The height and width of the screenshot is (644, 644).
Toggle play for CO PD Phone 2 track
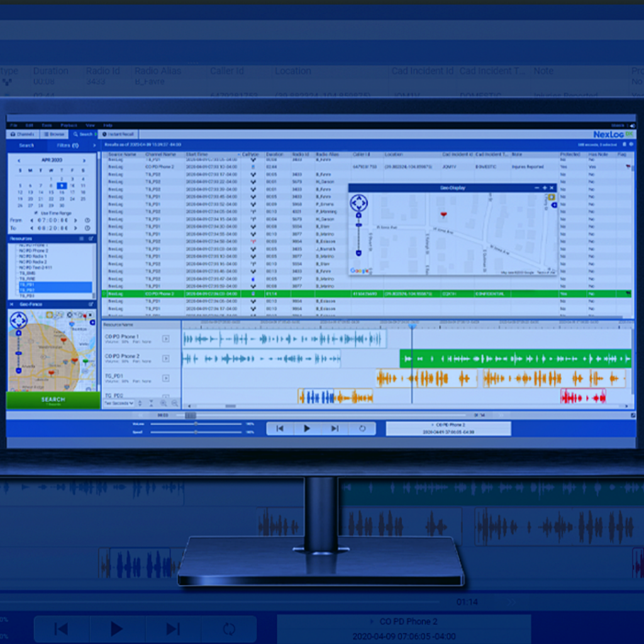click(x=166, y=358)
